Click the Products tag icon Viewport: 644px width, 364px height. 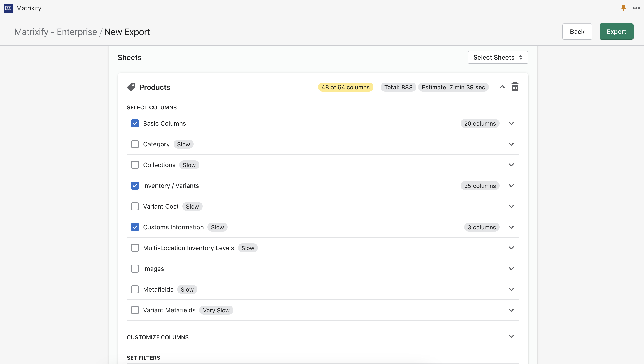point(131,87)
